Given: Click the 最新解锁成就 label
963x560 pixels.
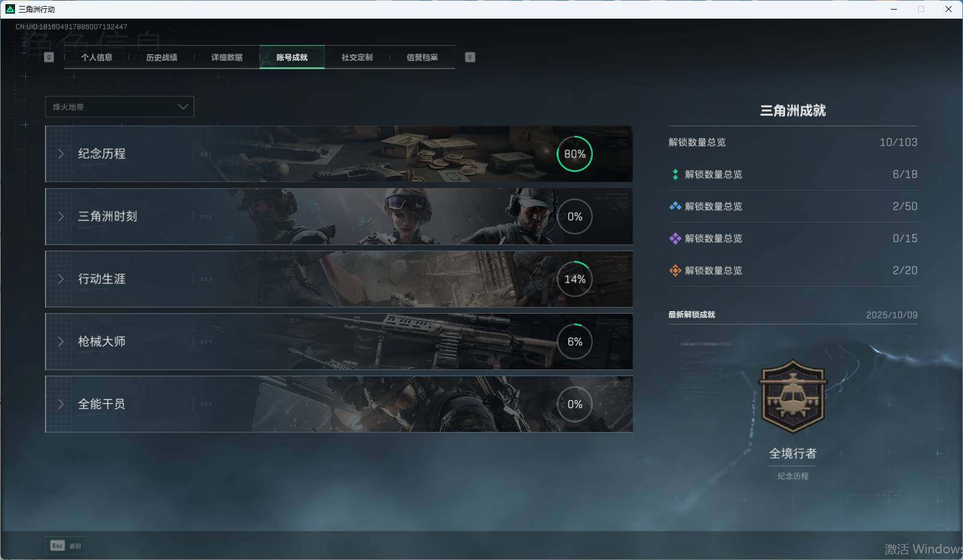Looking at the screenshot, I should tap(692, 315).
